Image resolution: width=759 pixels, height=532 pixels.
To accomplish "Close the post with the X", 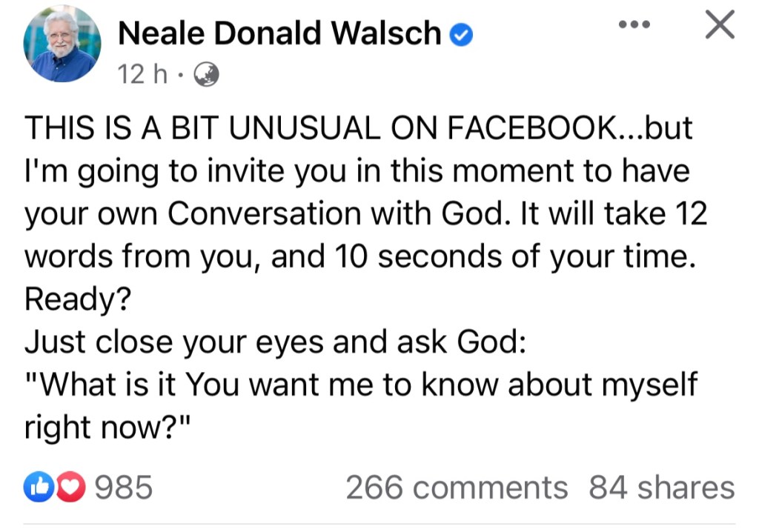I will pos(718,24).
